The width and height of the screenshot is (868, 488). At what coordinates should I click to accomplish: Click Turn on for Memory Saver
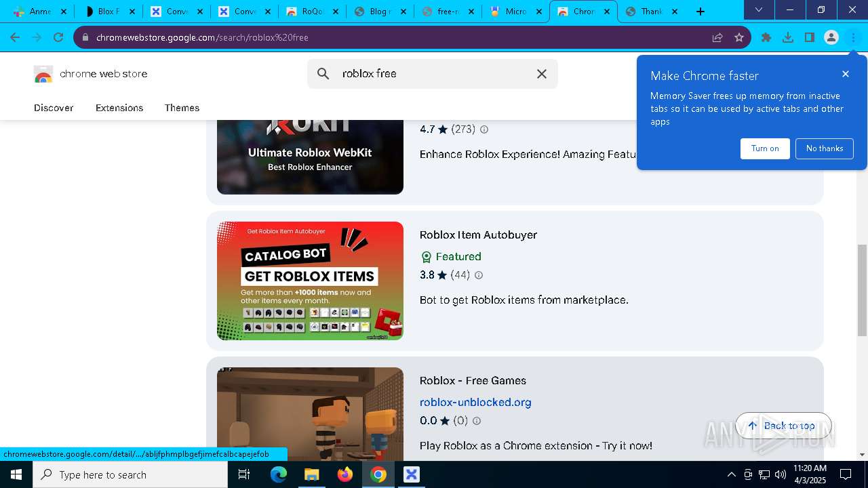[x=765, y=148]
